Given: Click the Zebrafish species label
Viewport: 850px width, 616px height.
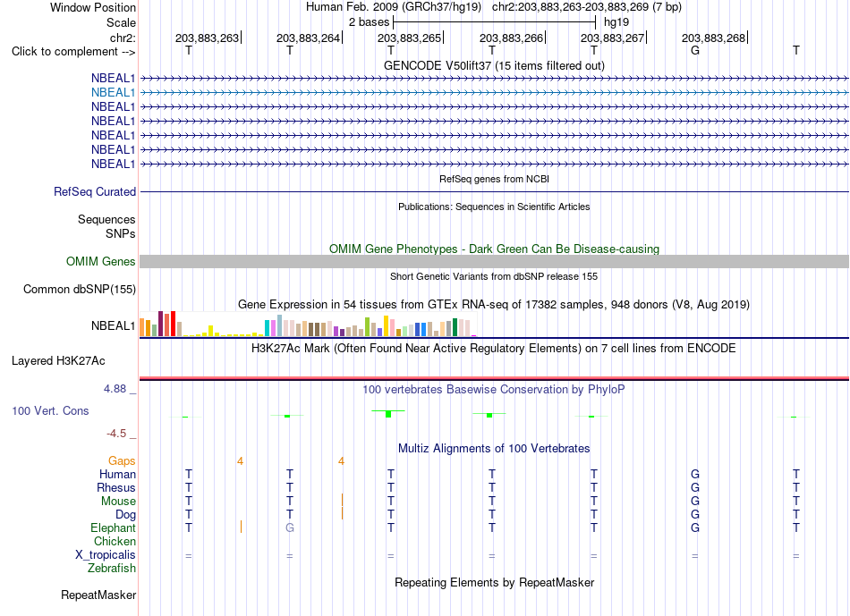Looking at the screenshot, I should coord(112,569).
